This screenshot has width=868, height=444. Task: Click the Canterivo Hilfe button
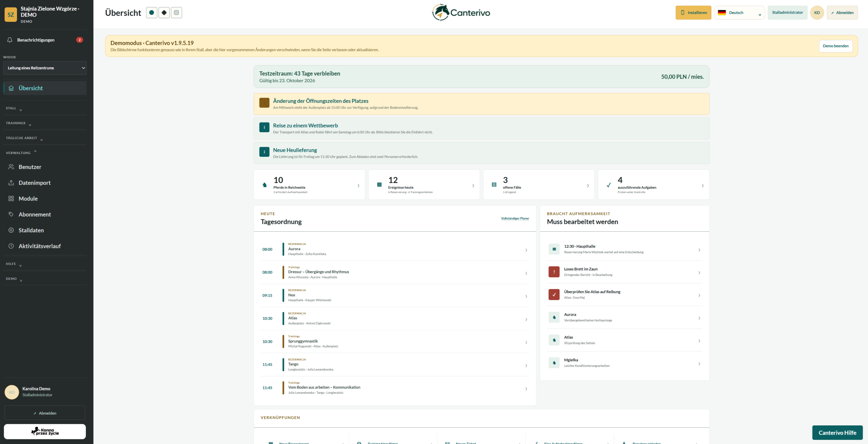[837, 432]
